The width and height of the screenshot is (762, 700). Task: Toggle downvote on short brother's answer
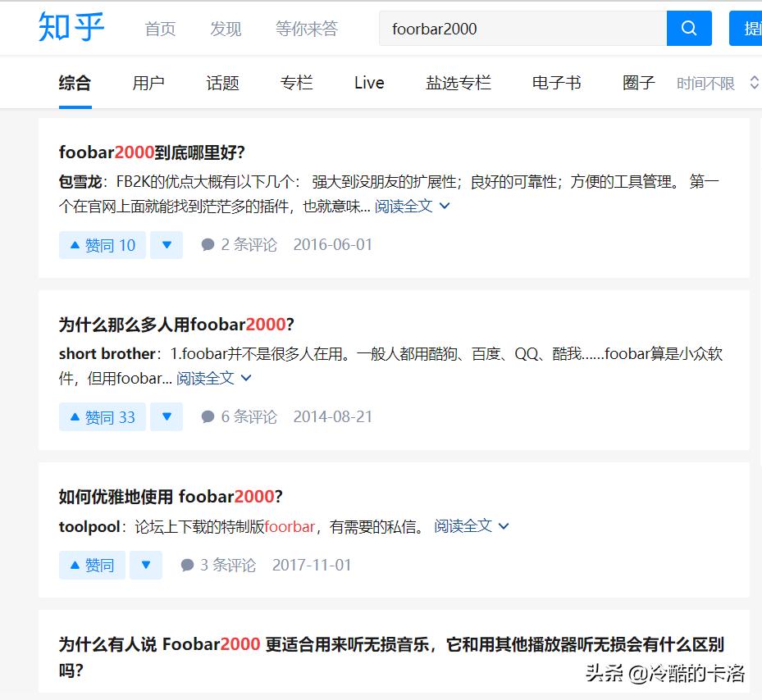click(x=167, y=416)
